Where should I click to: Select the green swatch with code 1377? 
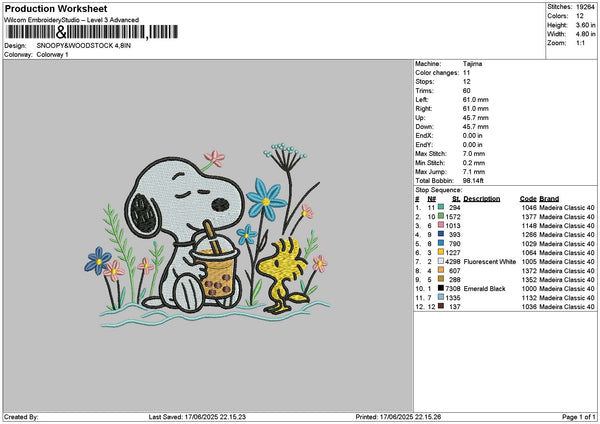click(x=443, y=216)
